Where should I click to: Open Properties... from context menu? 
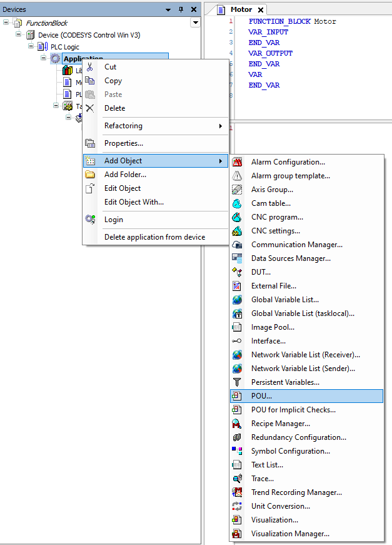[156, 143]
